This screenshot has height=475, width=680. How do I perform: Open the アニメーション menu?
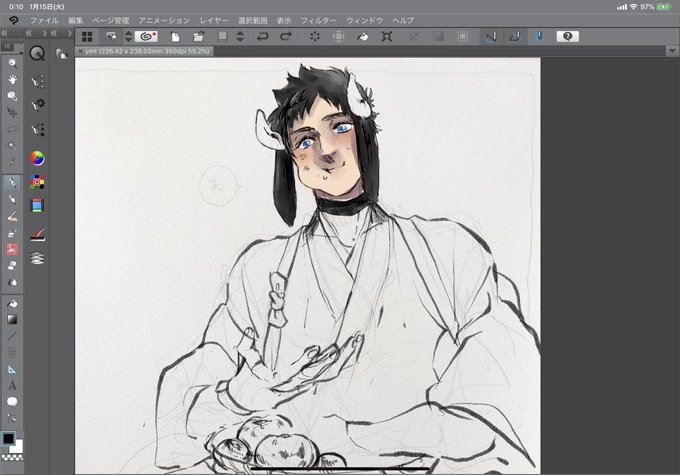coord(164,20)
